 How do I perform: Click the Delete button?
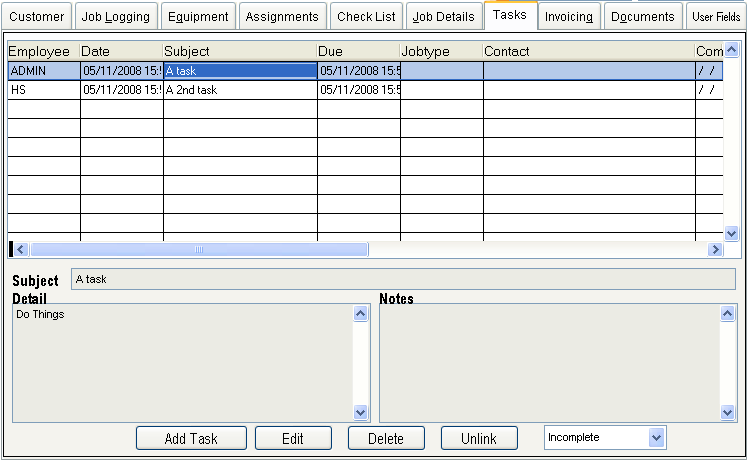tap(386, 438)
